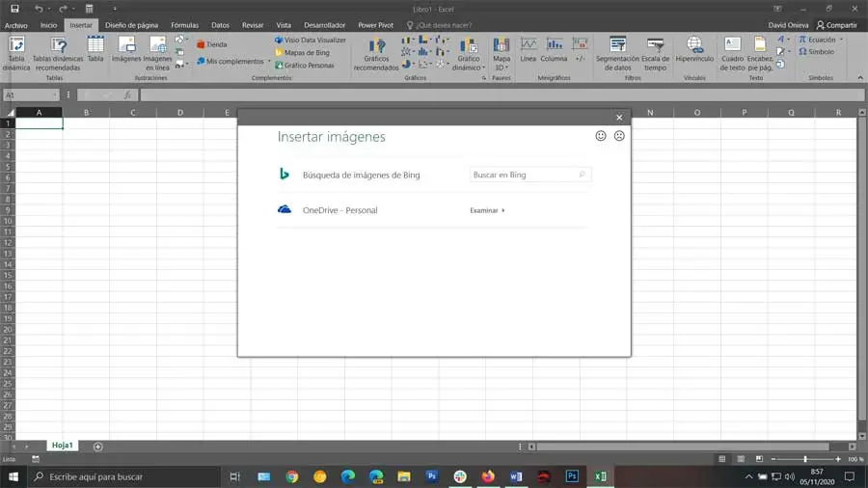Open Mapas de Bing add-in
Screen dimensions: 868x488
302,53
